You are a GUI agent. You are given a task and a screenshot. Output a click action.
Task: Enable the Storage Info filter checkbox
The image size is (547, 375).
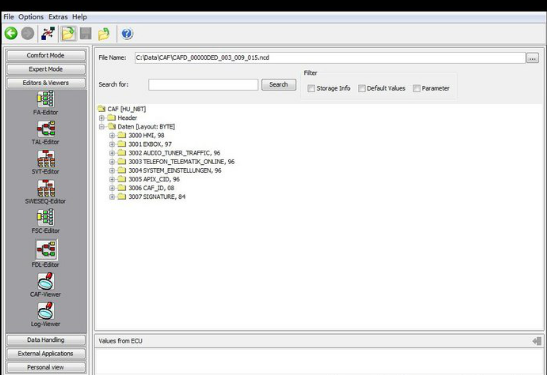pos(311,89)
